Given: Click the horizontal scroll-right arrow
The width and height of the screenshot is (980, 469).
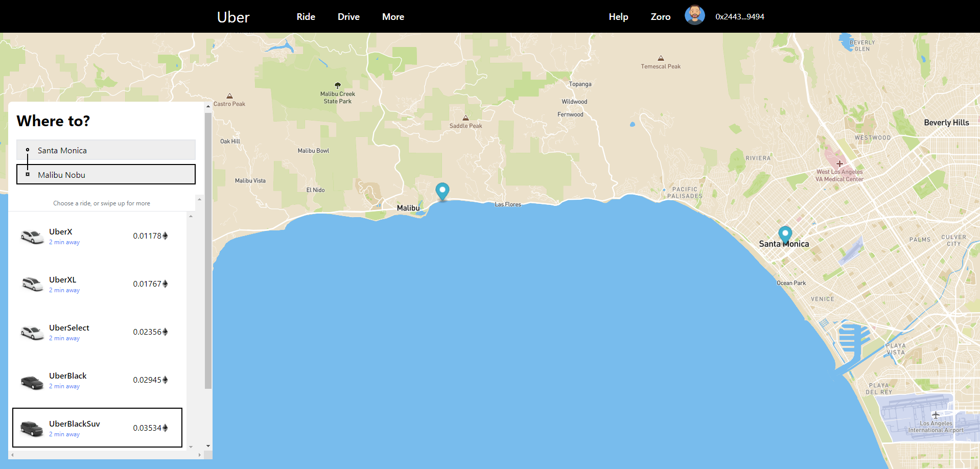Looking at the screenshot, I should pyautogui.click(x=200, y=455).
